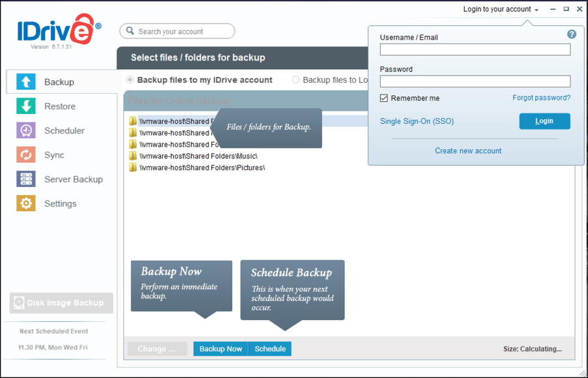The height and width of the screenshot is (378, 588).
Task: Click the IDrive logo
Action: (x=59, y=29)
